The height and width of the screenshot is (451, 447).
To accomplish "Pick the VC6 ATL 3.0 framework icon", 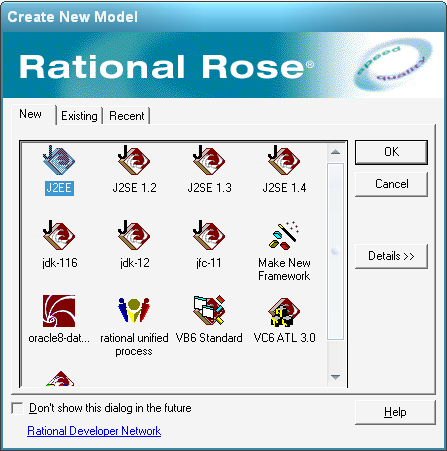I will coord(284,312).
